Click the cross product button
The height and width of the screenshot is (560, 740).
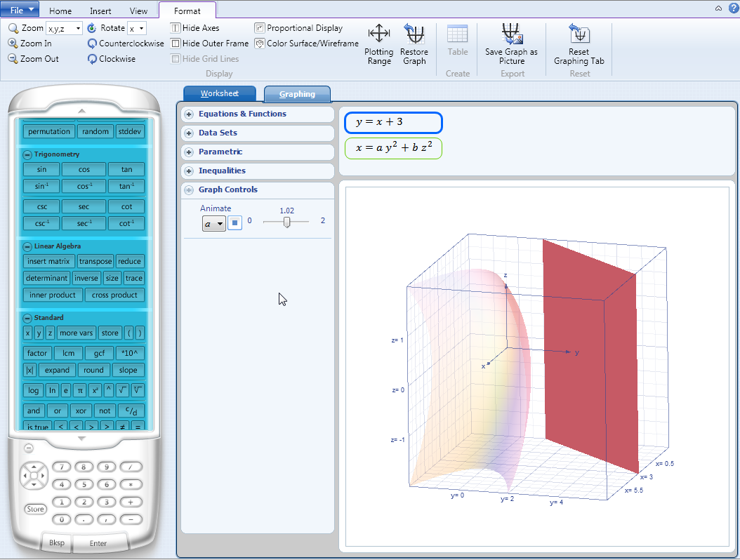pos(115,295)
